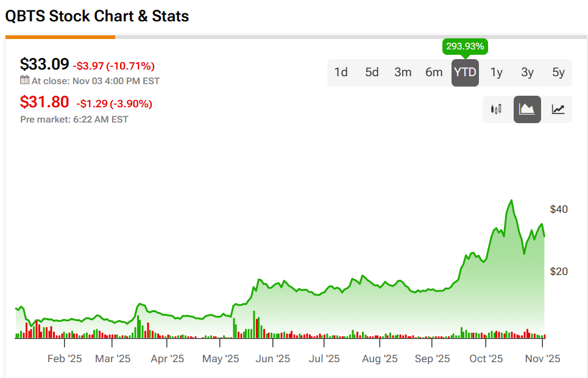Click the Oct '25 axis label
The width and height of the screenshot is (588, 378).
click(486, 359)
